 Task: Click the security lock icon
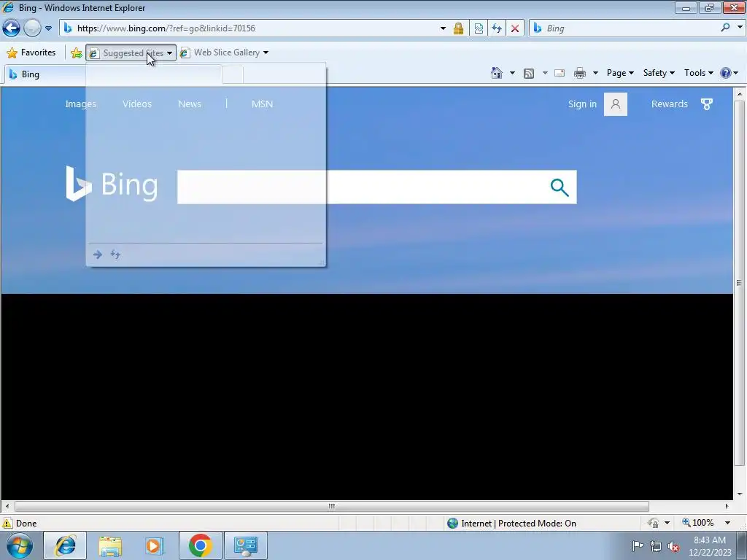tap(458, 28)
